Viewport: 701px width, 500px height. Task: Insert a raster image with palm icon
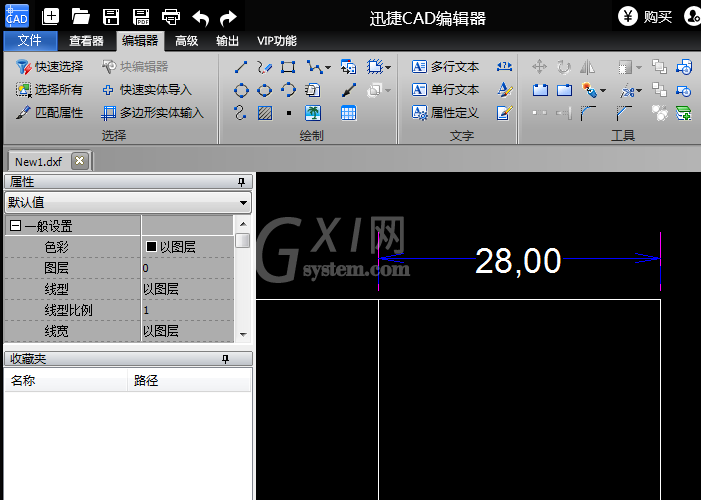pos(313,113)
